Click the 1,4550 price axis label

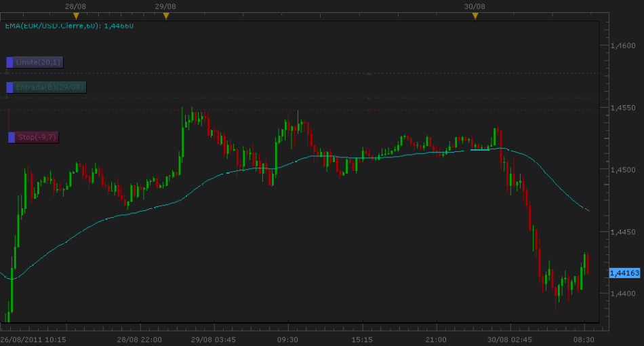622,108
